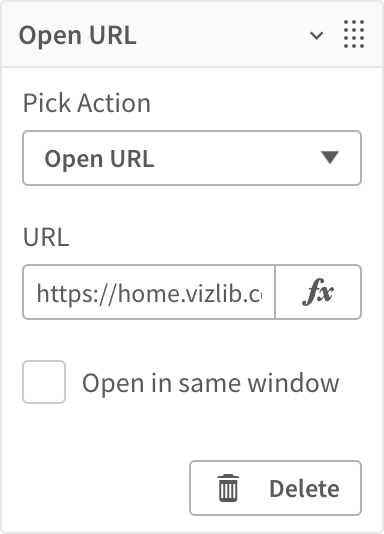Click the Pick Action label
This screenshot has height=534, width=384.
click(x=86, y=103)
